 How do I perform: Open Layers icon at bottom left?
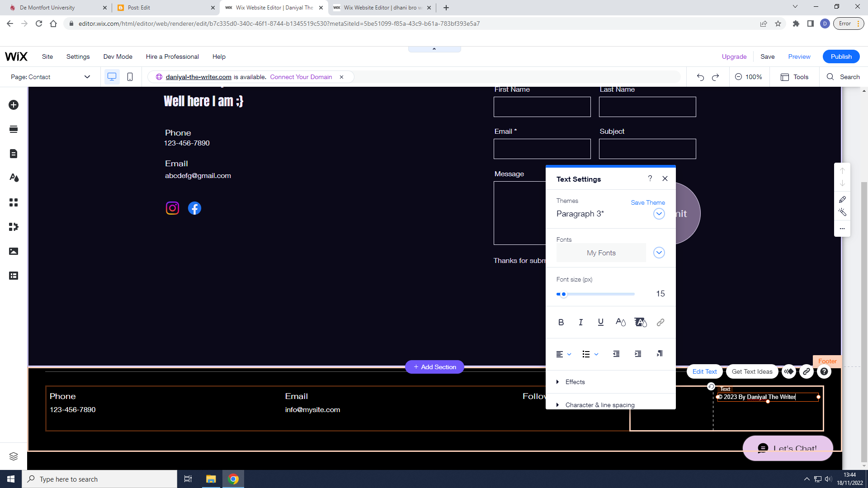tap(14, 456)
